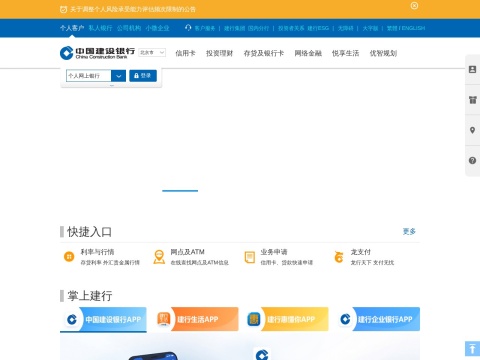Switch to 大字版 large-text version
Screen dimensions: 480x360
click(370, 28)
